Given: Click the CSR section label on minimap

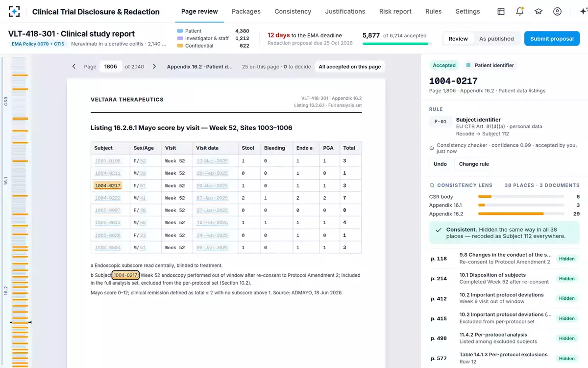Looking at the screenshot, I should tap(6, 101).
